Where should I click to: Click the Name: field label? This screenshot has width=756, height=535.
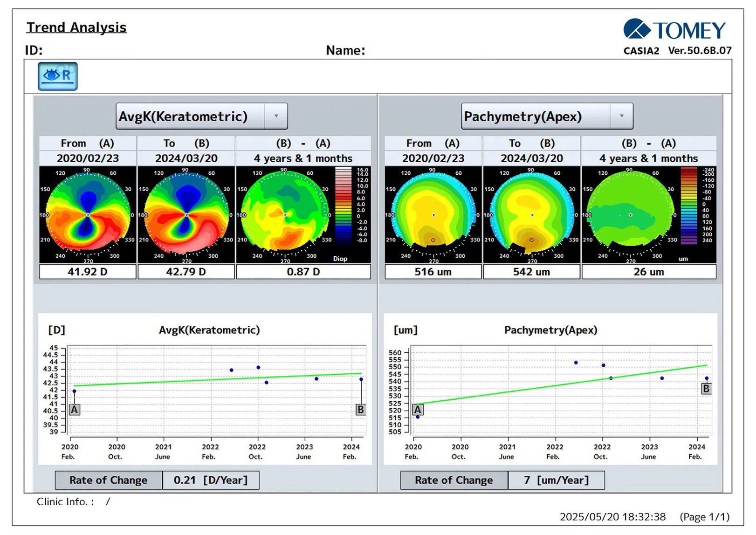click(345, 50)
